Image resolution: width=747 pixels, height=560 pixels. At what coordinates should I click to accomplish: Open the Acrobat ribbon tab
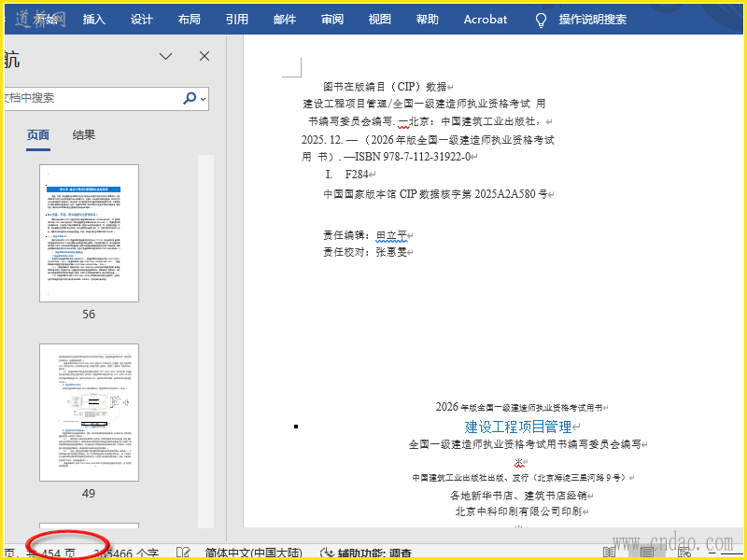click(486, 20)
